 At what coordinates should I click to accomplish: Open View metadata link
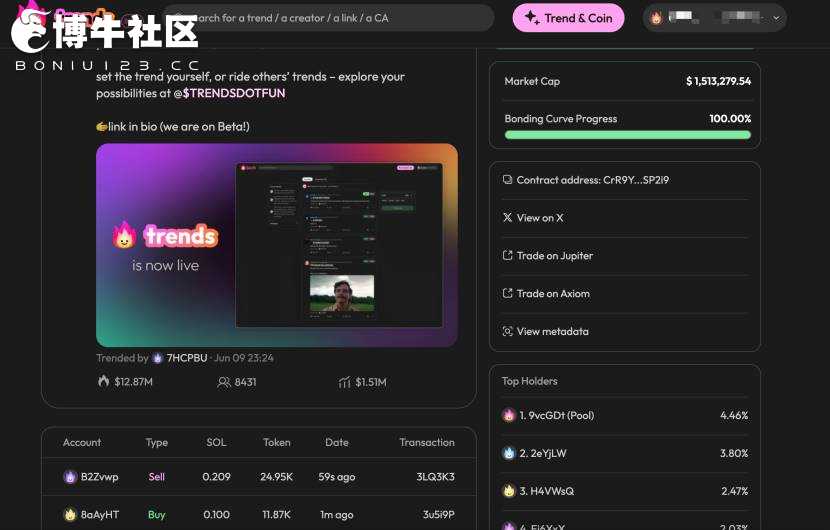click(553, 331)
